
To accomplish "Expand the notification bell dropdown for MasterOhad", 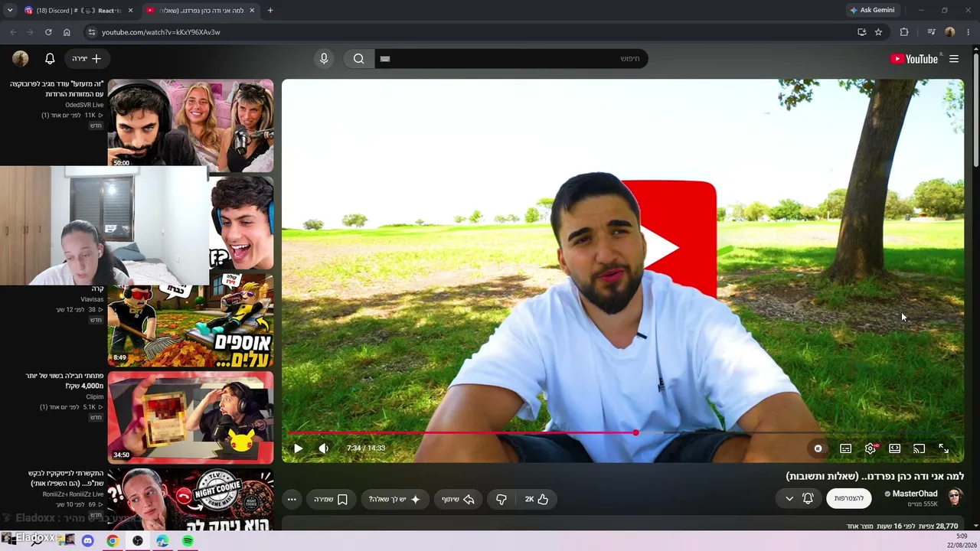I will coord(799,498).
